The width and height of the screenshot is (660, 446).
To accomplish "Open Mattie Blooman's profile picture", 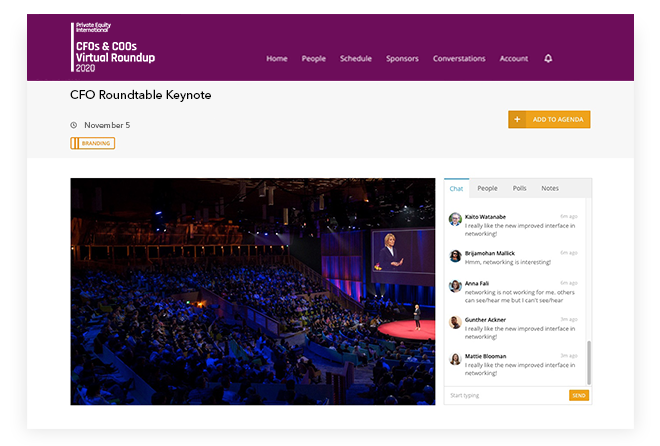I will coord(455,358).
